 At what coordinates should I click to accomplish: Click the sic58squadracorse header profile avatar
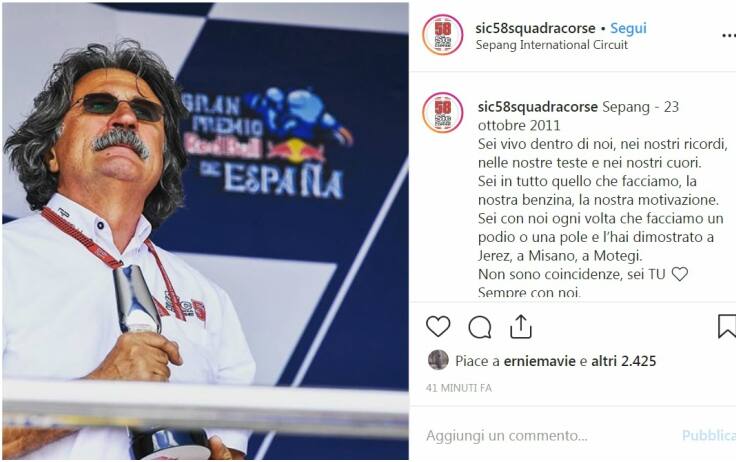pyautogui.click(x=442, y=35)
